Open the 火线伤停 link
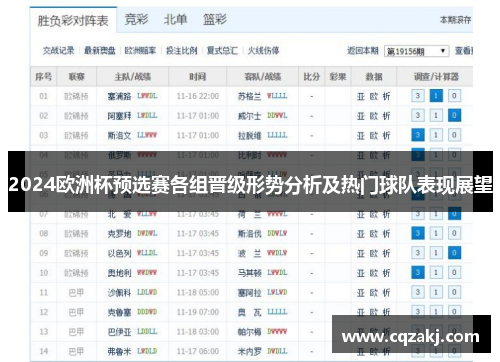This screenshot has height=362, width=500. point(263,51)
